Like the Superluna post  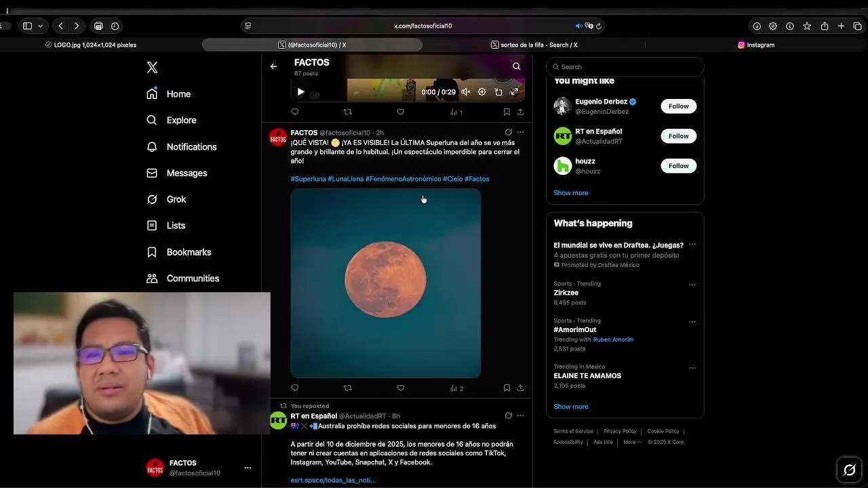coord(401,388)
